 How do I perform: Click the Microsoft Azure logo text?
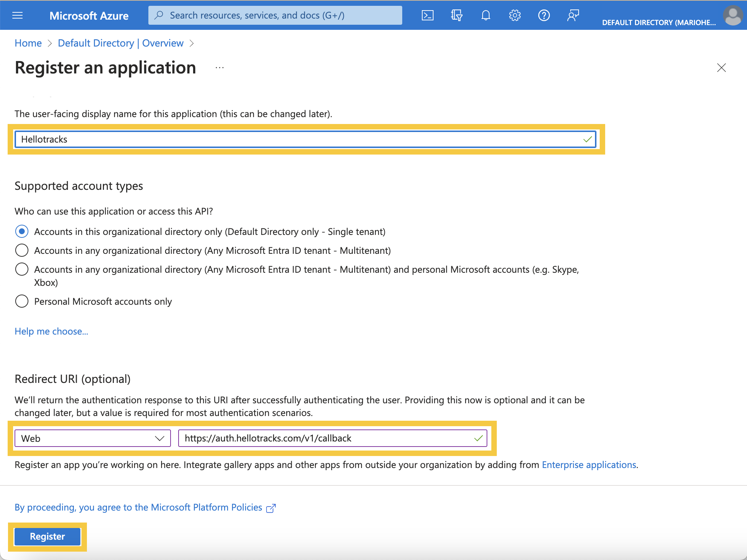89,16
